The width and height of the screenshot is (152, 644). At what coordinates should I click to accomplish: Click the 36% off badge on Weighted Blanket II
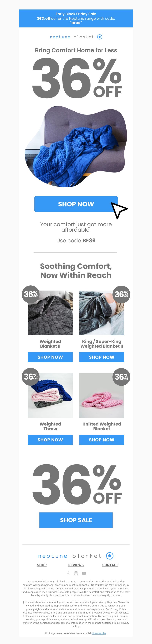[31, 294]
